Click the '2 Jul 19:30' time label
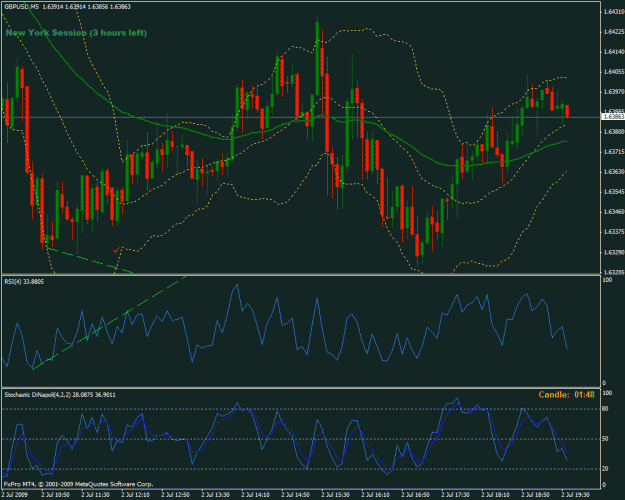625x500 pixels. click(x=576, y=495)
